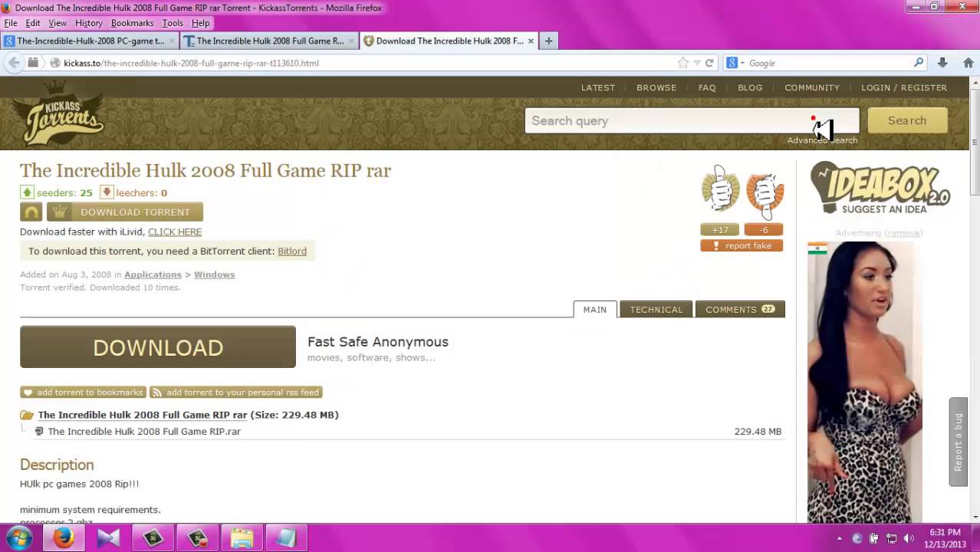Open the Google search engine selector
This screenshot has height=552, width=980.
(736, 63)
